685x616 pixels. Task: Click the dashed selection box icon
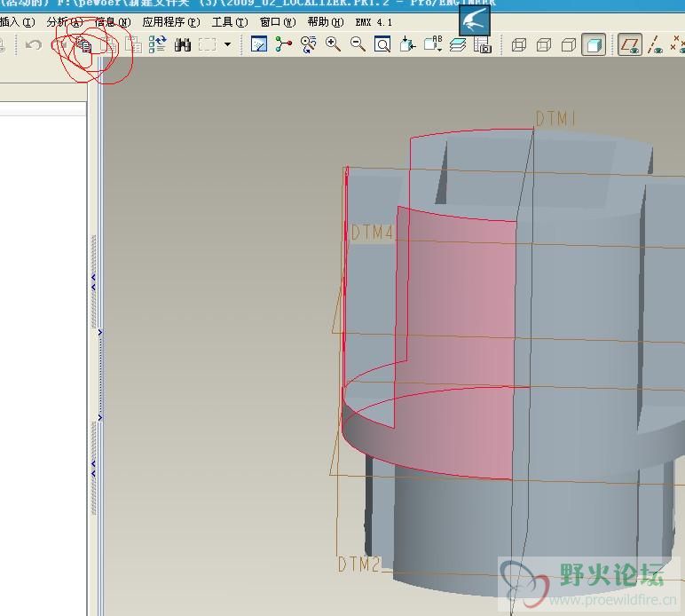point(207,44)
